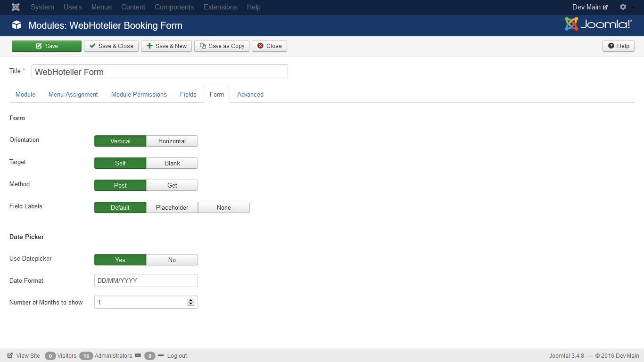
Task: Set Field Labels to None
Action: click(224, 207)
